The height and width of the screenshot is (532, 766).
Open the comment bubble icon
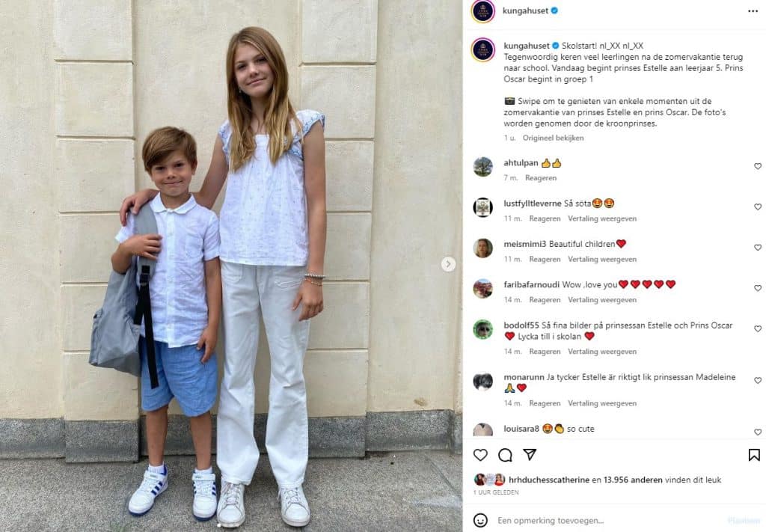(x=505, y=455)
